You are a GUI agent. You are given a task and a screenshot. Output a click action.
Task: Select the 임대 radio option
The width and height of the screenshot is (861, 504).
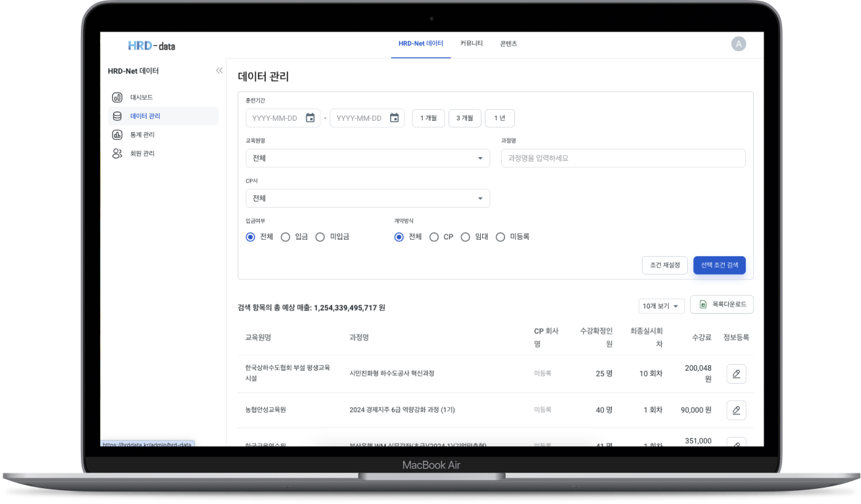coord(466,237)
